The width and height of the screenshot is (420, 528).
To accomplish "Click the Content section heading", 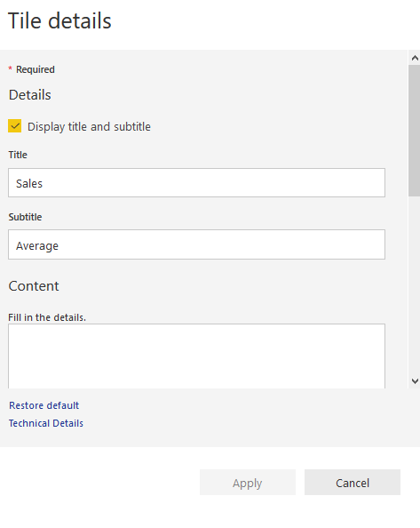I will (34, 286).
